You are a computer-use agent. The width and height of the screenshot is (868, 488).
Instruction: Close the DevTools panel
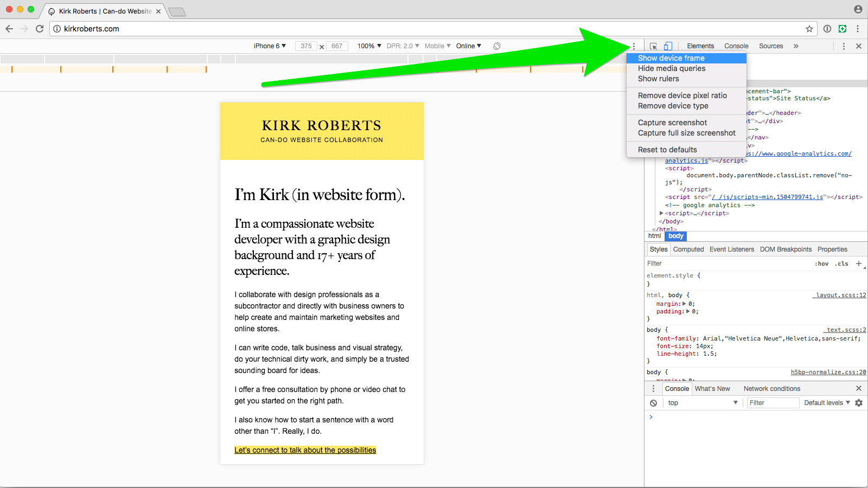point(859,46)
